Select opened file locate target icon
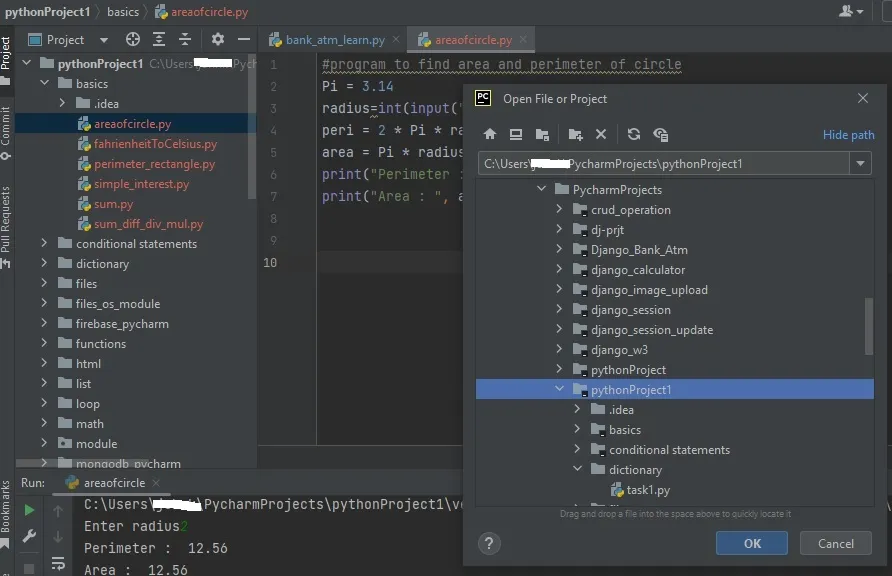Screen dimensions: 892x576 click(x=133, y=39)
